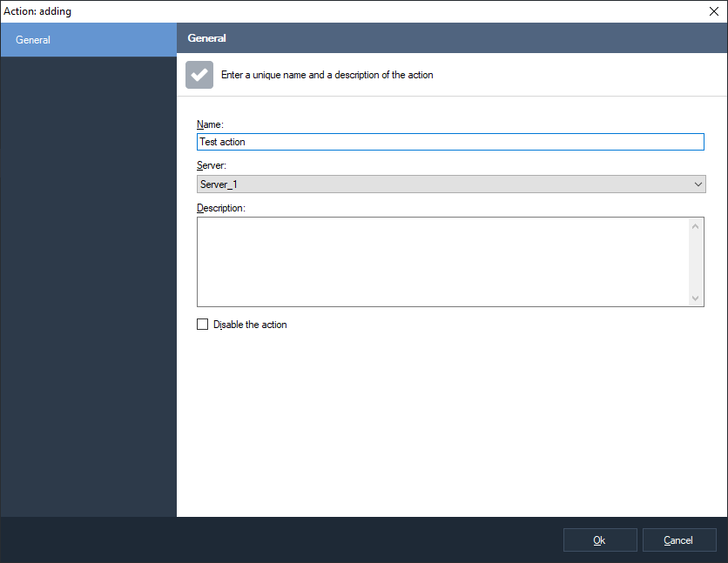Select the General tab in the sidebar
Screen dimensions: 728x563
[88, 40]
